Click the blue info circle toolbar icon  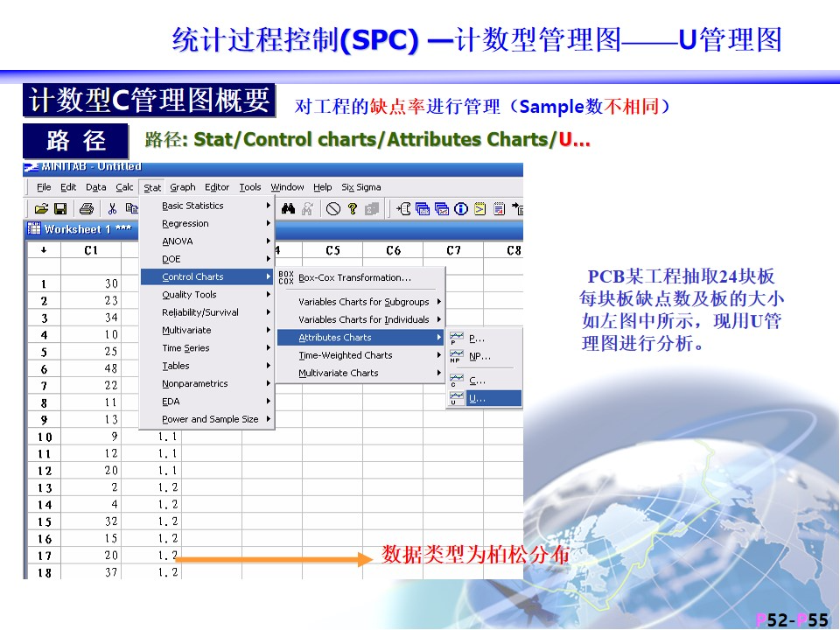point(461,209)
